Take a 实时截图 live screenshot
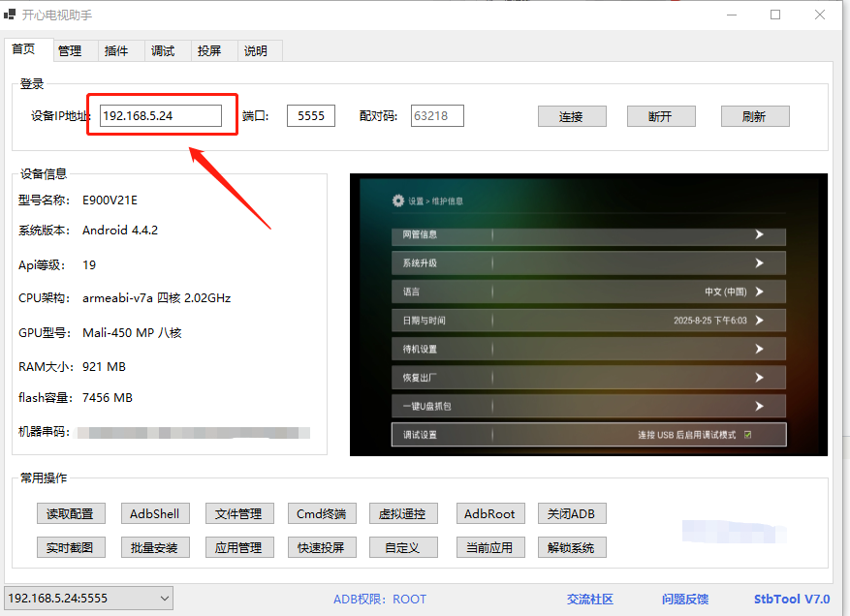The image size is (850, 616). point(71,548)
